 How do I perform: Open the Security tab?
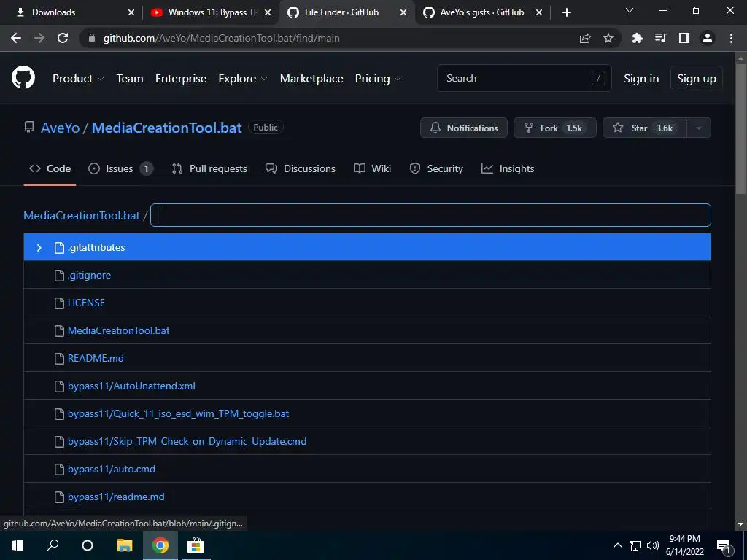point(436,168)
